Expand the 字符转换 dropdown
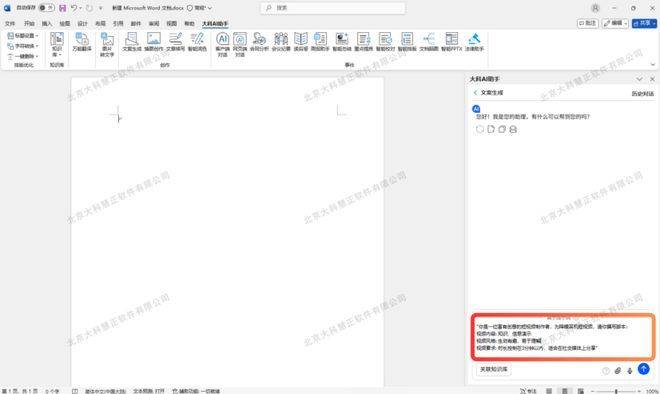The height and width of the screenshot is (394, 660). point(23,46)
